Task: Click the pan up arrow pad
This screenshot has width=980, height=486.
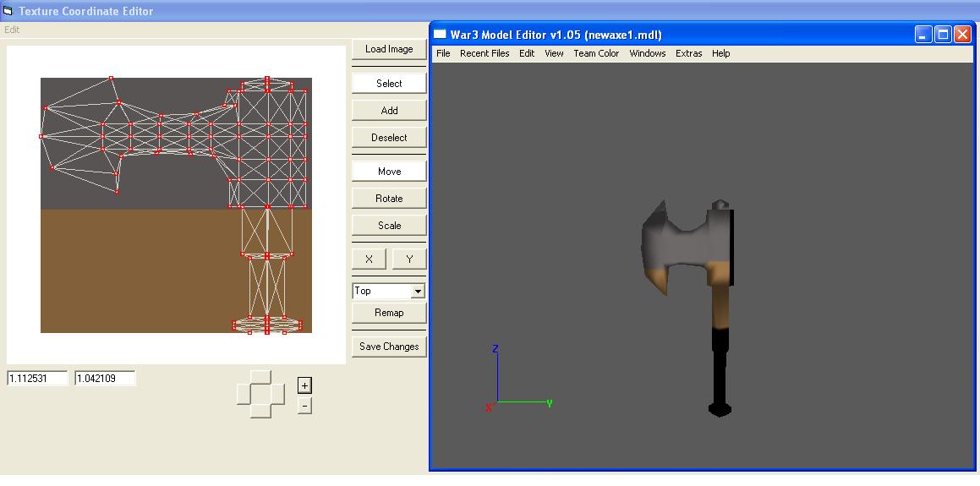Action: click(x=260, y=377)
